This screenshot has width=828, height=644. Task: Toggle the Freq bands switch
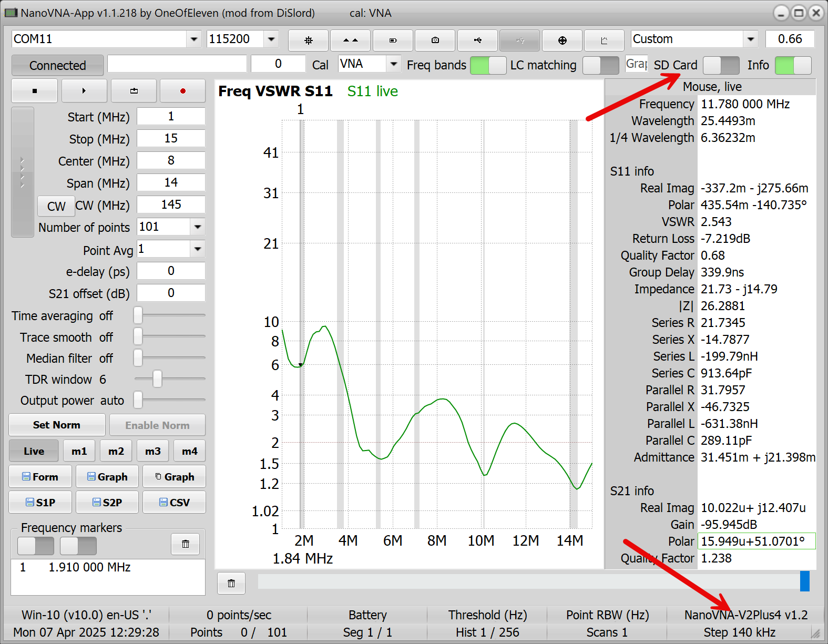coord(488,65)
